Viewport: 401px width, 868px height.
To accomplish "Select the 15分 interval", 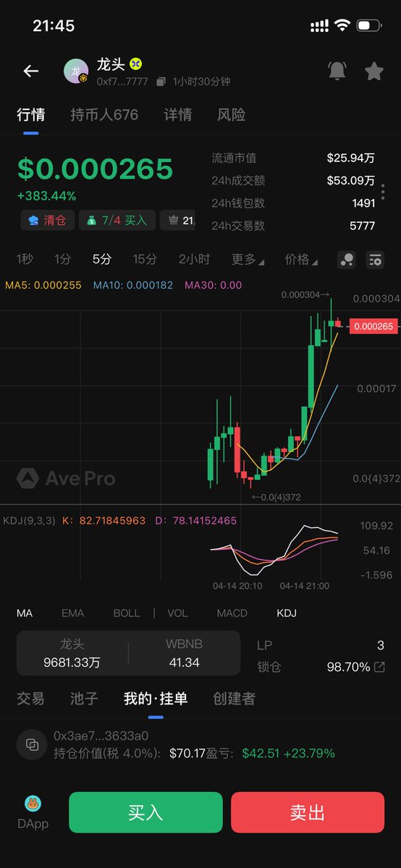I will [x=145, y=260].
